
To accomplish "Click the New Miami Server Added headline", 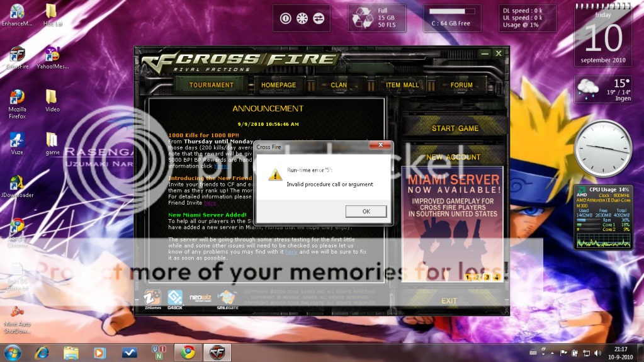I will 207,215.
